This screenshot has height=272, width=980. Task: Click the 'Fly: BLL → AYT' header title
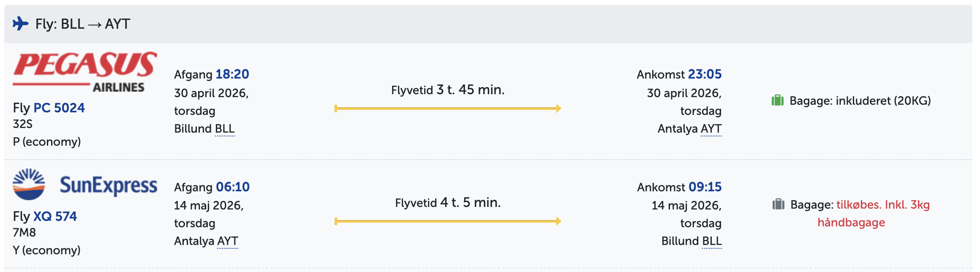coord(83,24)
